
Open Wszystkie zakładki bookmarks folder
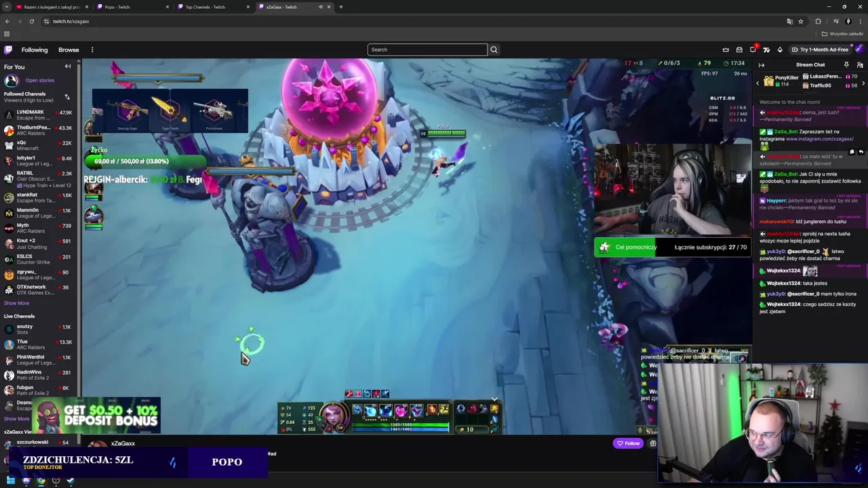click(x=843, y=34)
